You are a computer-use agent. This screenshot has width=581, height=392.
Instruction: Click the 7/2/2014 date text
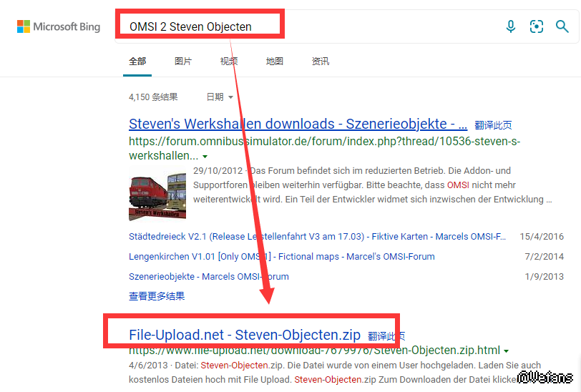544,256
